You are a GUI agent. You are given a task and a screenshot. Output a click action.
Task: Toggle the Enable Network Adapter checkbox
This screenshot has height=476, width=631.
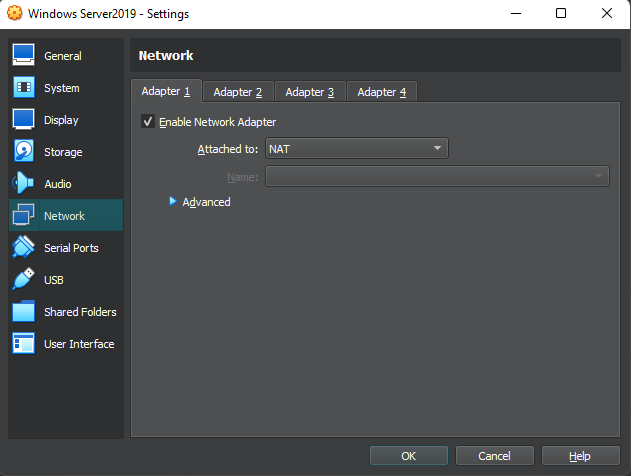[x=148, y=122]
